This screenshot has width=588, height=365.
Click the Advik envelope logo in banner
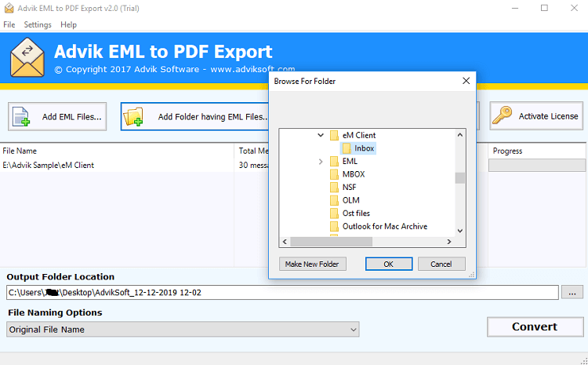27,57
